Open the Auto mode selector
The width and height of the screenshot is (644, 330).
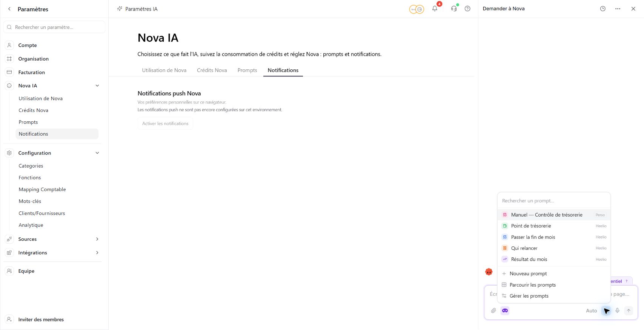click(x=591, y=311)
